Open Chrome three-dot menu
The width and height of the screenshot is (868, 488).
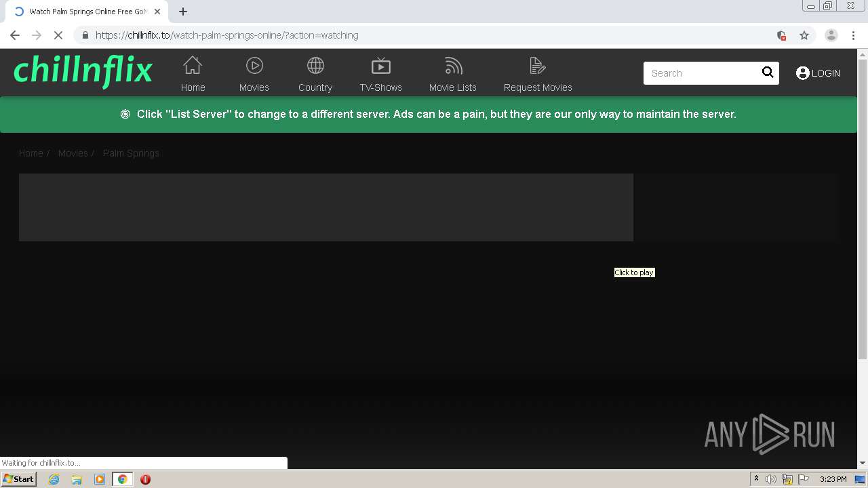(x=854, y=35)
